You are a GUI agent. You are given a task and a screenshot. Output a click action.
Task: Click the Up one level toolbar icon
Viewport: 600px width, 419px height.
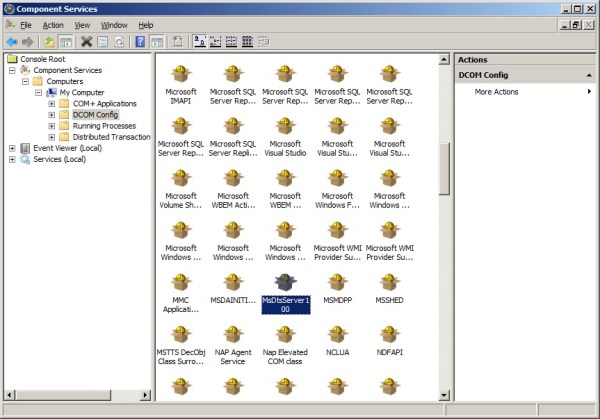coord(47,41)
